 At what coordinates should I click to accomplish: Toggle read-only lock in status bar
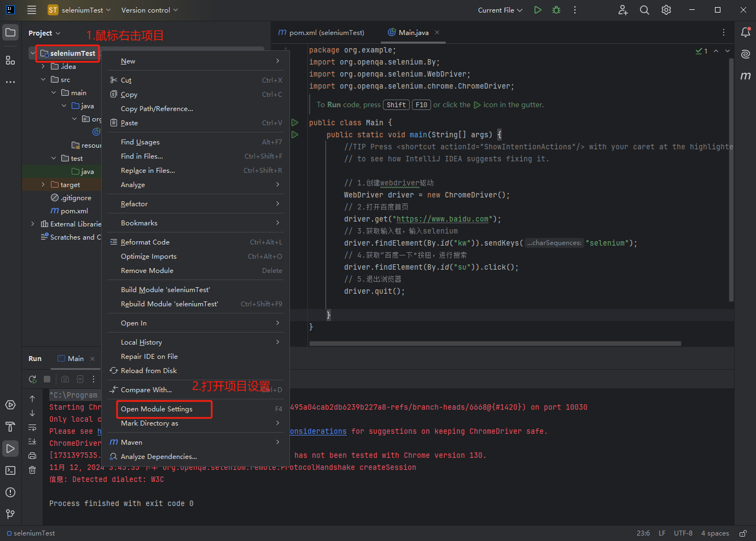click(743, 533)
